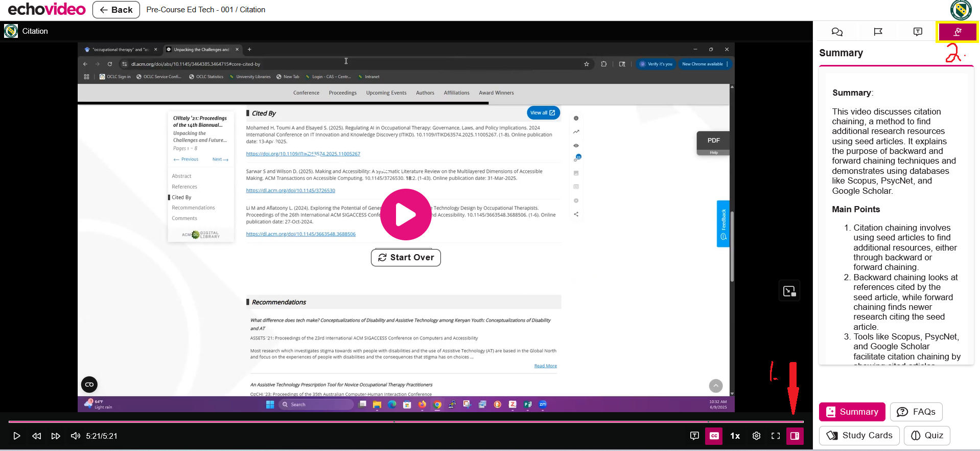Image resolution: width=980 pixels, height=451 pixels.
Task: Fast forward using the skip ahead icon
Action: [56, 436]
